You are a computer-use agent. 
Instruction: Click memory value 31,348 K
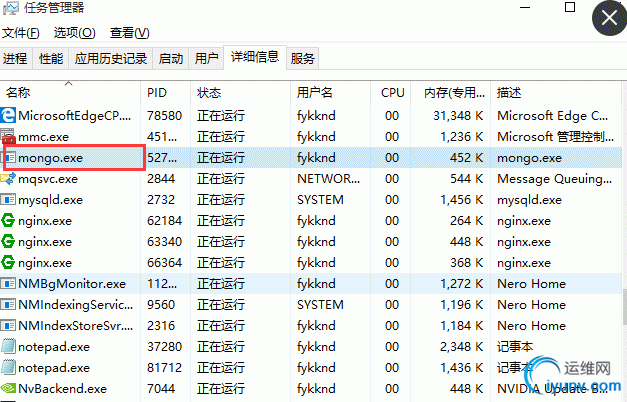click(x=458, y=116)
